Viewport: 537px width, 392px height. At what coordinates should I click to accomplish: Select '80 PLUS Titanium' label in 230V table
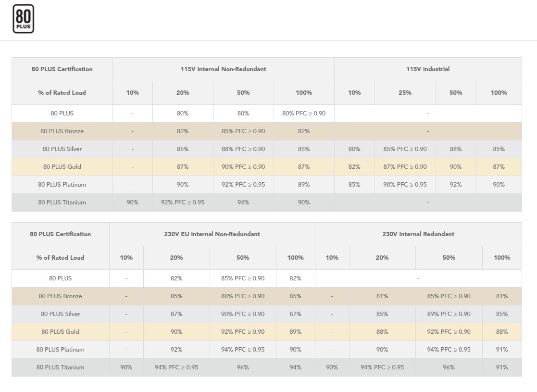click(60, 367)
